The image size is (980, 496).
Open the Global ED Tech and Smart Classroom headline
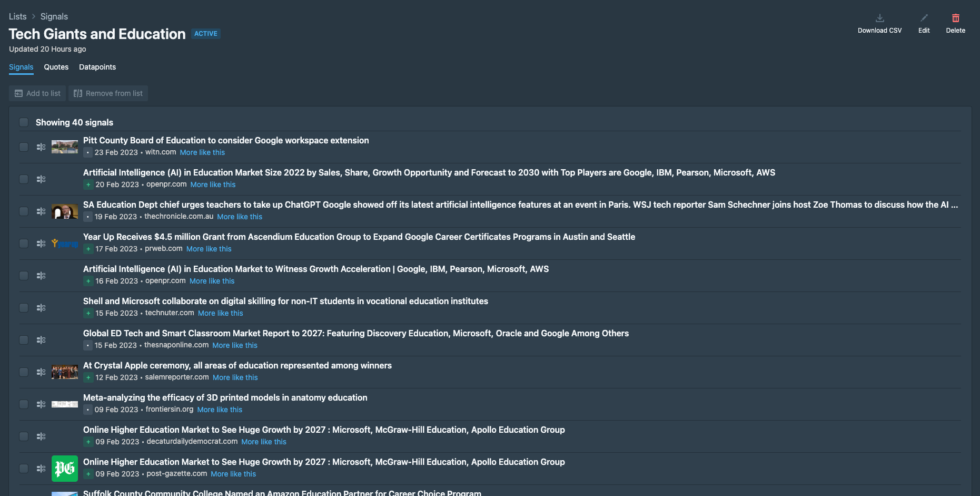click(x=356, y=333)
